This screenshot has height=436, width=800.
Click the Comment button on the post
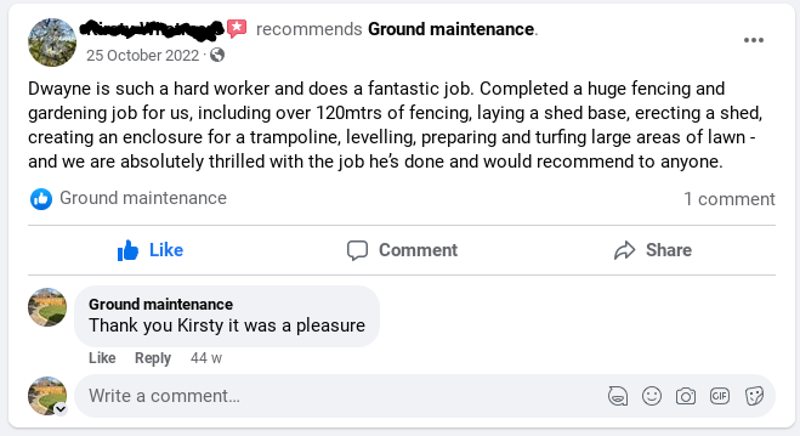(402, 250)
